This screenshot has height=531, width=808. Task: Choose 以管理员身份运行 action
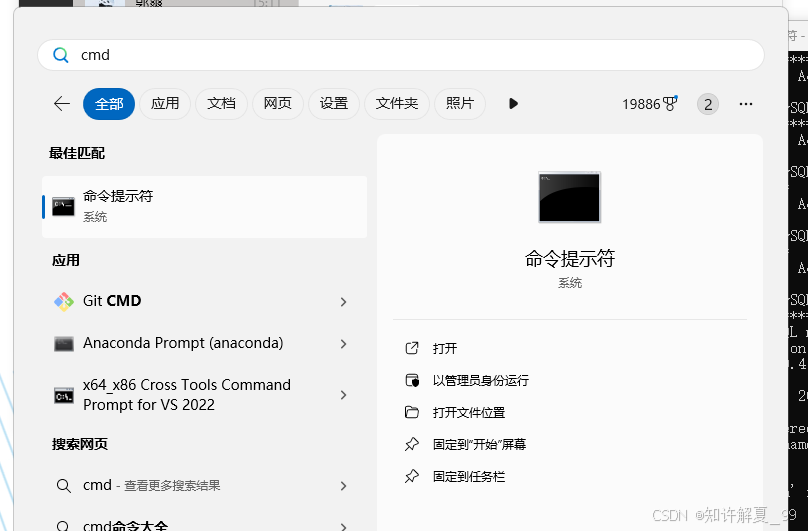[x=481, y=380]
